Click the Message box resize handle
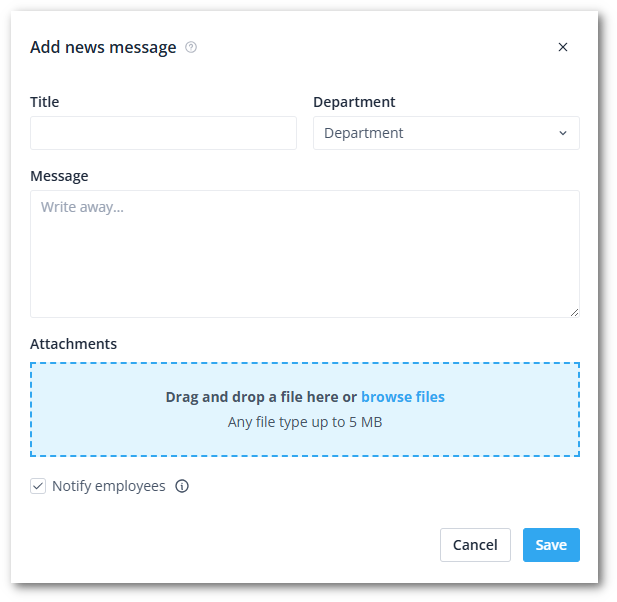The width and height of the screenshot is (617, 602). click(574, 312)
